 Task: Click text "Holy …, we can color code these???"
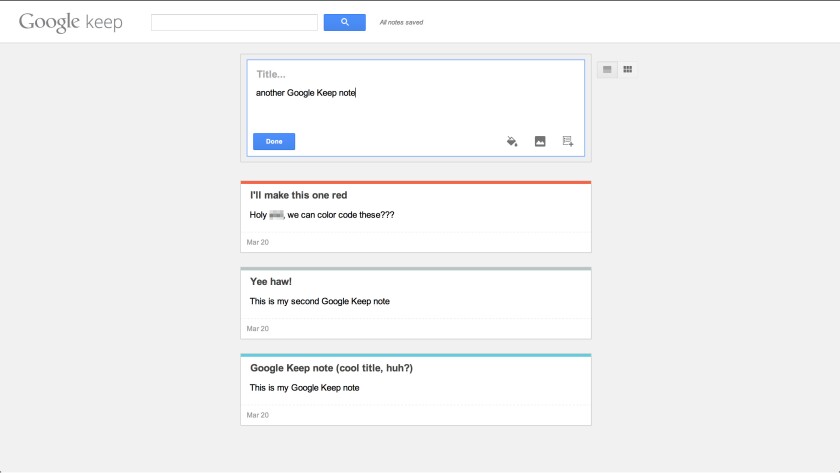321,215
